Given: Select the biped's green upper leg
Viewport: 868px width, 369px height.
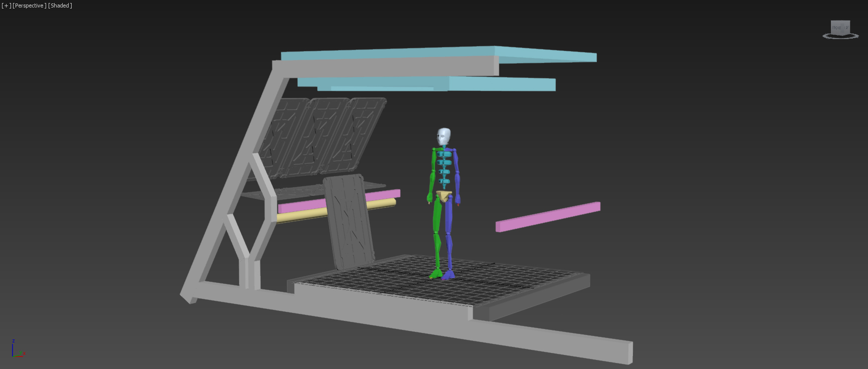Looking at the screenshot, I should click(438, 215).
